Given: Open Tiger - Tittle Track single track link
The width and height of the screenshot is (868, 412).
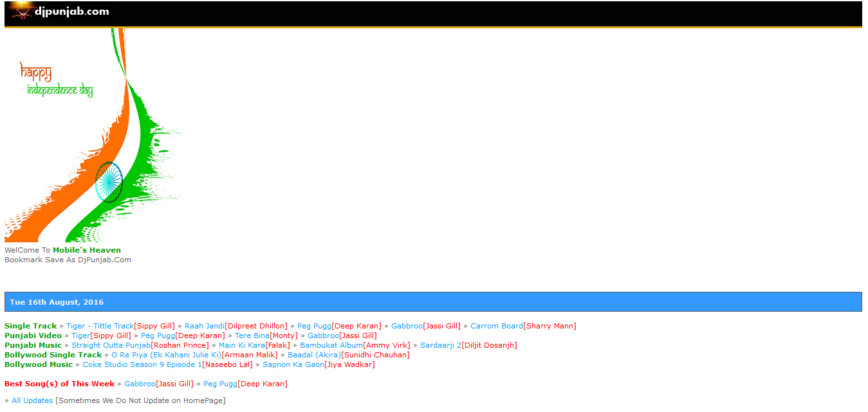Looking at the screenshot, I should 100,326.
